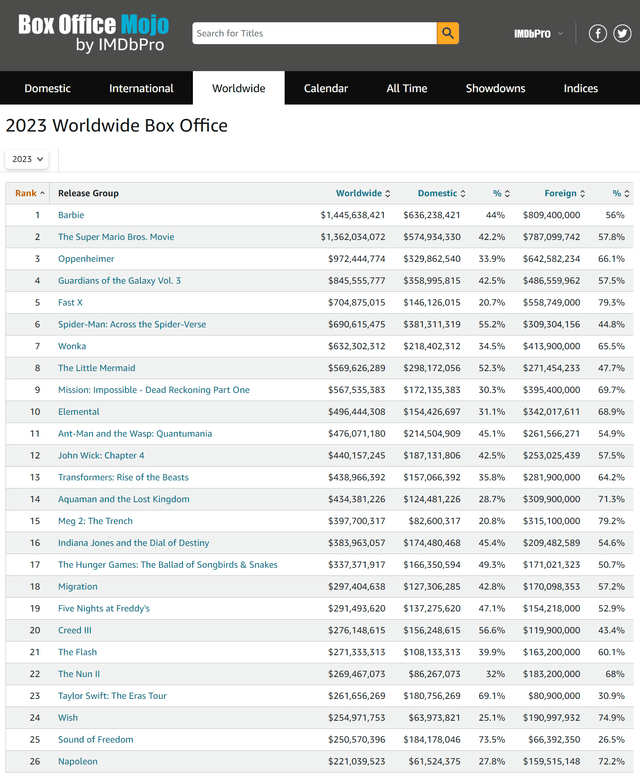Open The Super Mario Bros. Movie link
This screenshot has width=640, height=773.
116,237
